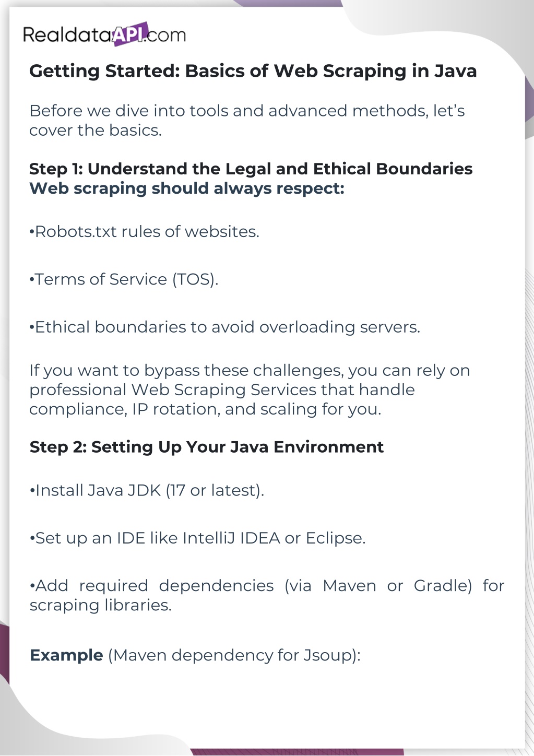
Task: Click the Step 1 Legal and Ethical heading
Action: pyautogui.click(x=251, y=169)
